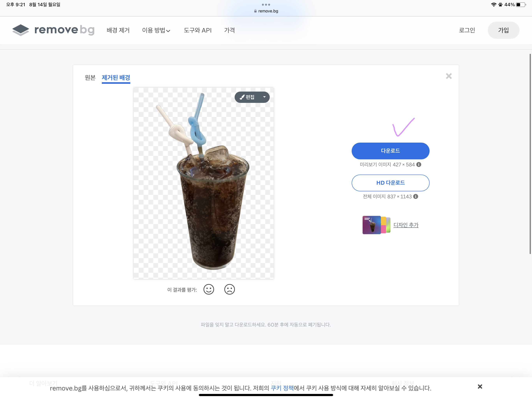
Task: Expand the 이용 방법 dropdown
Action: (156, 30)
